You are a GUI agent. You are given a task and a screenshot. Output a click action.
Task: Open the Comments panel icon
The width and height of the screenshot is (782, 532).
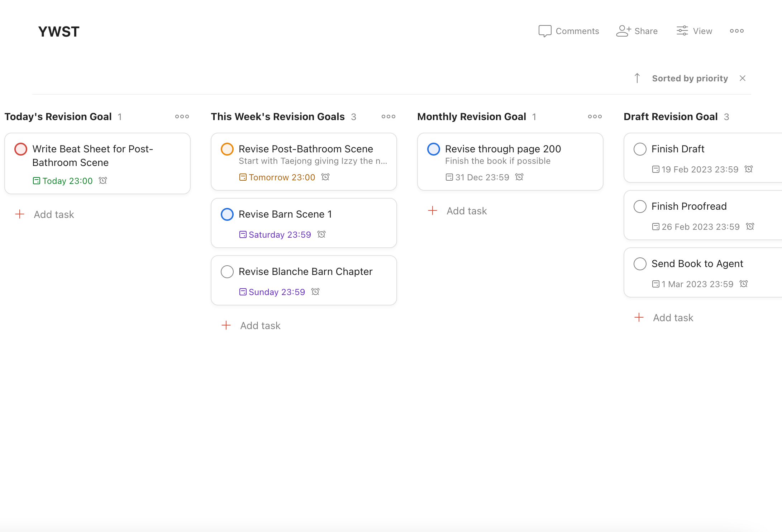tap(545, 31)
